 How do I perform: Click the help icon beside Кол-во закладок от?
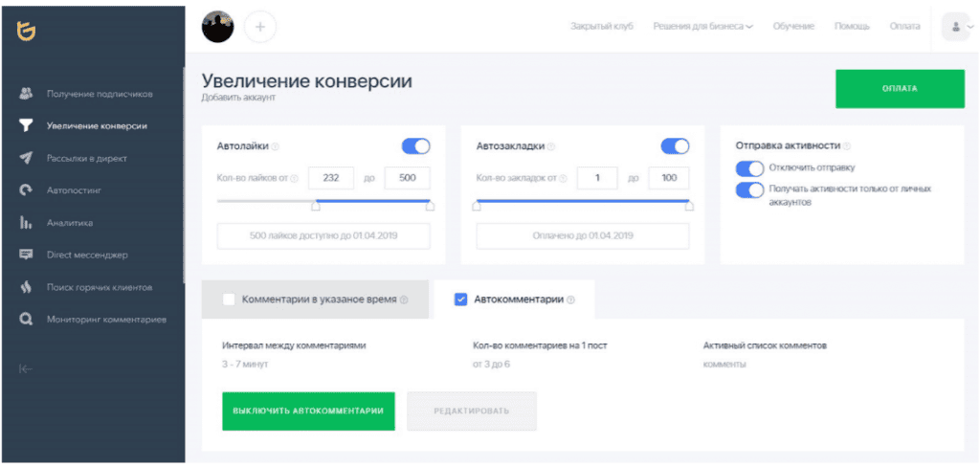[x=563, y=178]
